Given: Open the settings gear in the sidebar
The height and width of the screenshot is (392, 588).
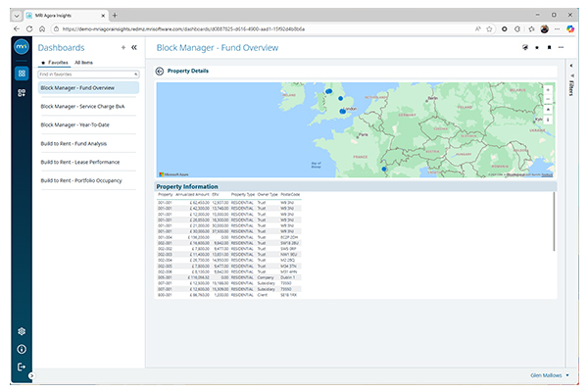Looking at the screenshot, I should pyautogui.click(x=22, y=331).
